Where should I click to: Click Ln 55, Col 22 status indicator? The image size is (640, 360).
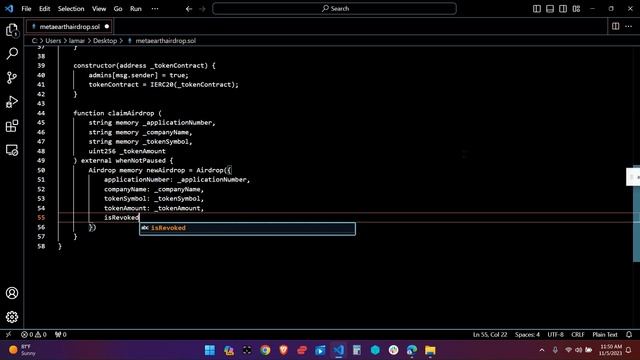(x=490, y=335)
